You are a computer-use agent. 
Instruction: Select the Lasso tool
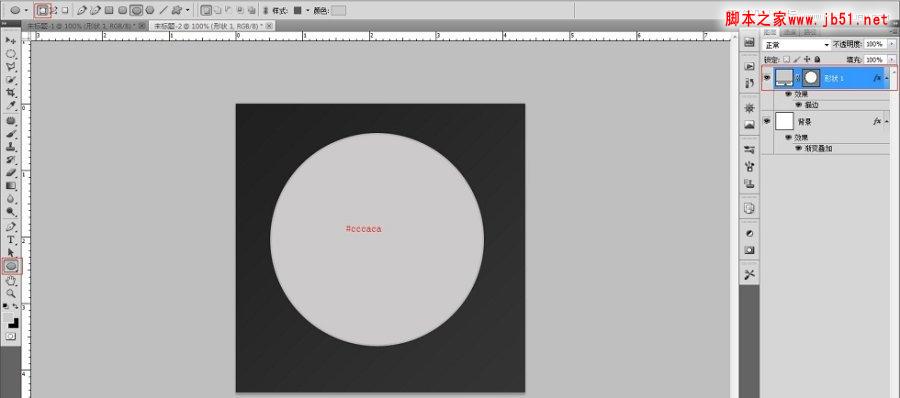point(10,67)
